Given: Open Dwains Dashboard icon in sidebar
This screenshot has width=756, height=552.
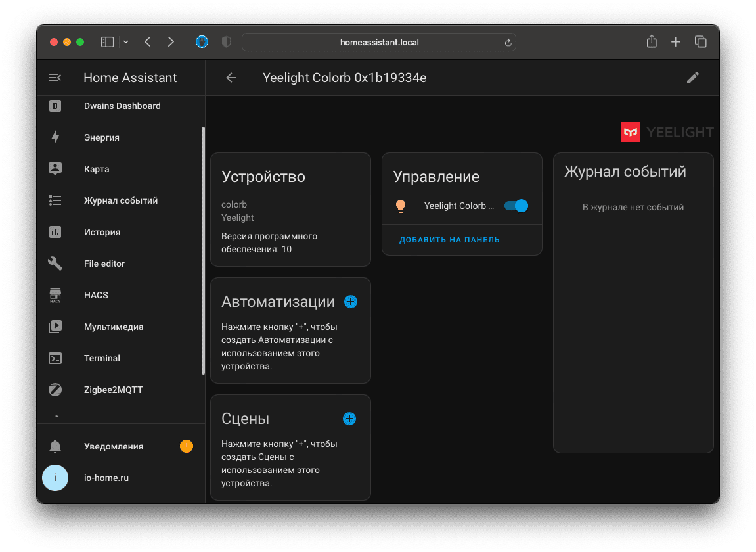Looking at the screenshot, I should (55, 106).
